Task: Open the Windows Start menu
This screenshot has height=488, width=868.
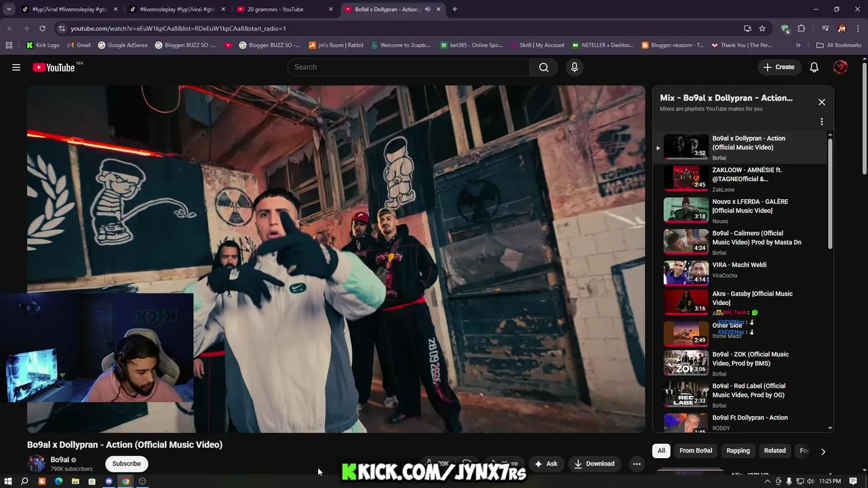Action: click(8, 481)
